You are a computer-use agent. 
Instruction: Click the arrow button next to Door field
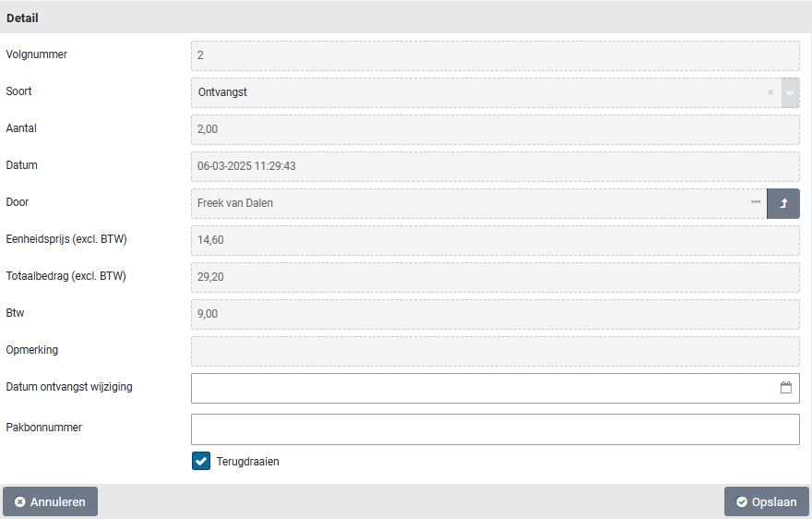click(x=783, y=203)
